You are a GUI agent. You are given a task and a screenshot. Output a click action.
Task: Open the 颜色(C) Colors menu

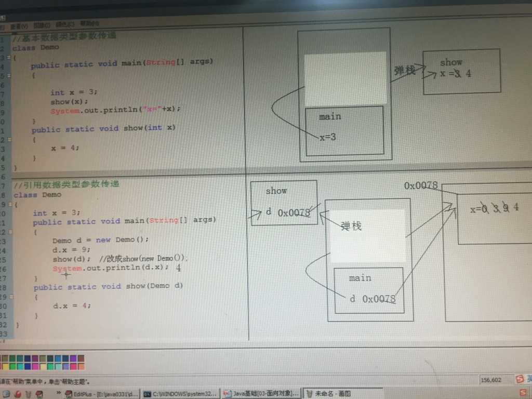click(65, 24)
